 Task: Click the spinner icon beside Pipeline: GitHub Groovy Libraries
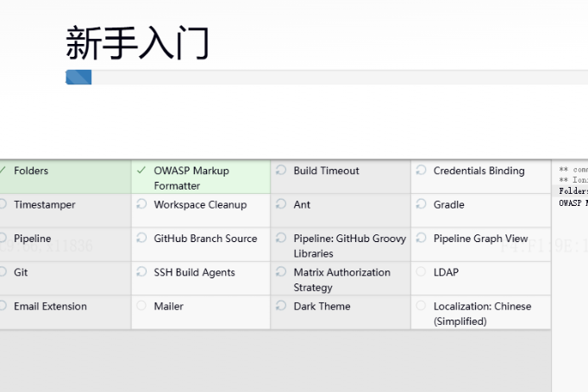[281, 238]
